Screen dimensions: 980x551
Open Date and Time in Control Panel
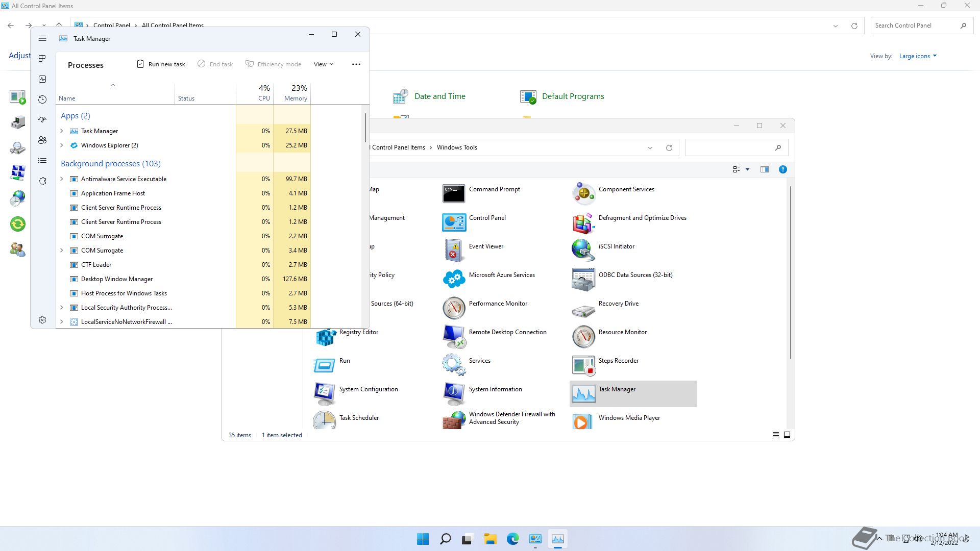coord(429,96)
